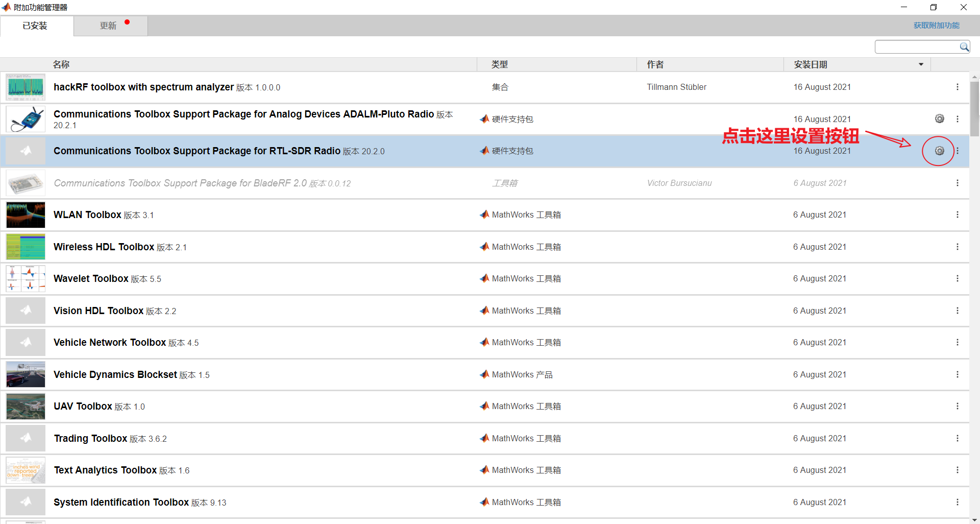Screen dimensions: 980x524
Task: Switch to the 更新 tab
Action: pyautogui.click(x=111, y=26)
